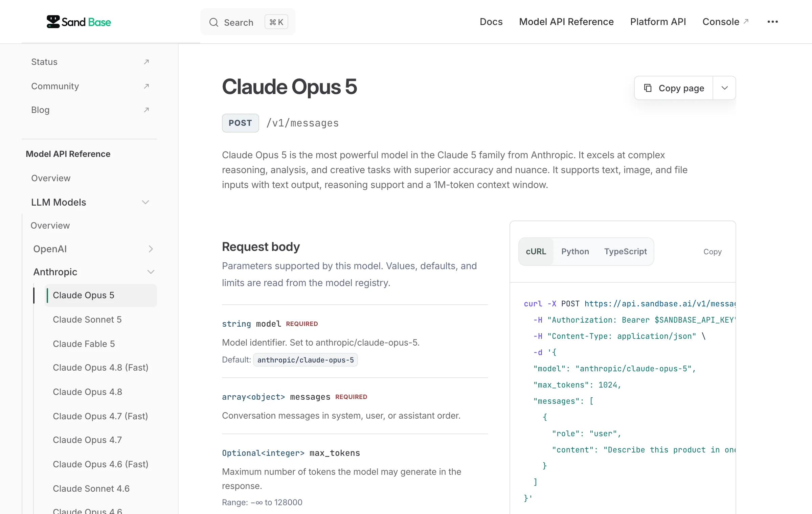
Task: Select Claude Sonnet 4.6 in sidebar
Action: [91, 489]
